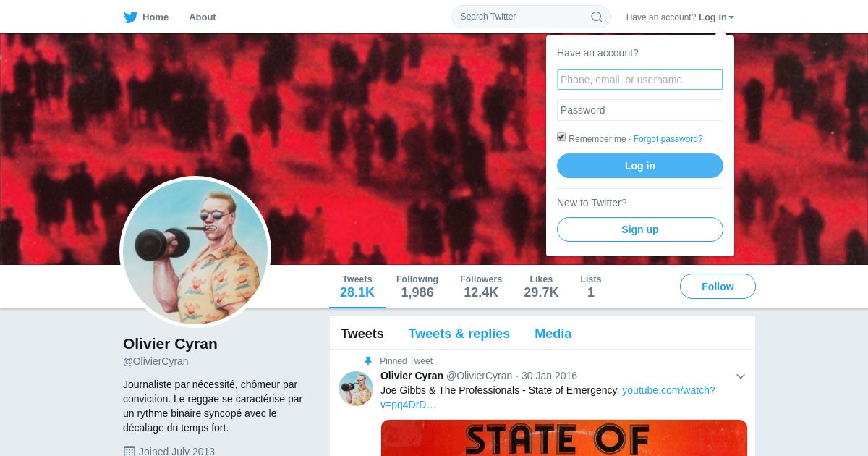This screenshot has height=456, width=868.
Task: Open the youtube.com link in the pinned tweet
Action: [548, 397]
